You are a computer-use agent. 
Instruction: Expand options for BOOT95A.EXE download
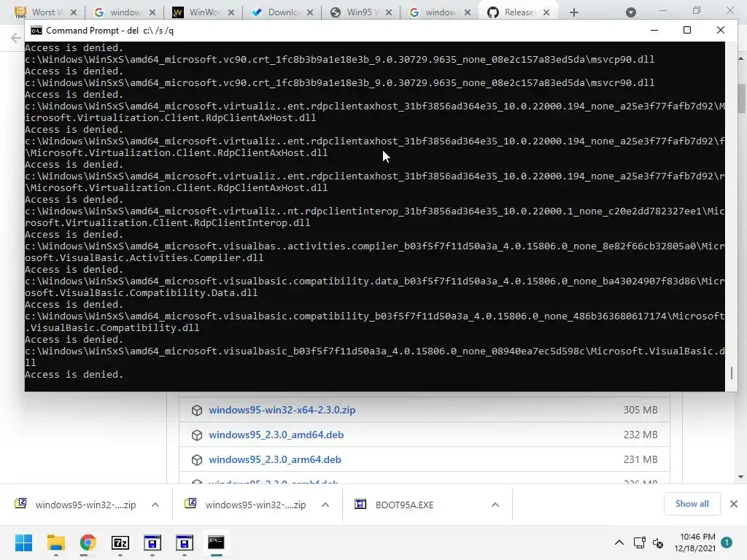pyautogui.click(x=495, y=505)
